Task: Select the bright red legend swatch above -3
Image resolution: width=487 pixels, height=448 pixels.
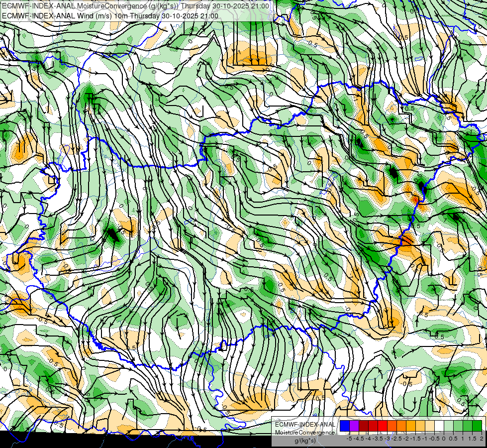Action: 383,426
